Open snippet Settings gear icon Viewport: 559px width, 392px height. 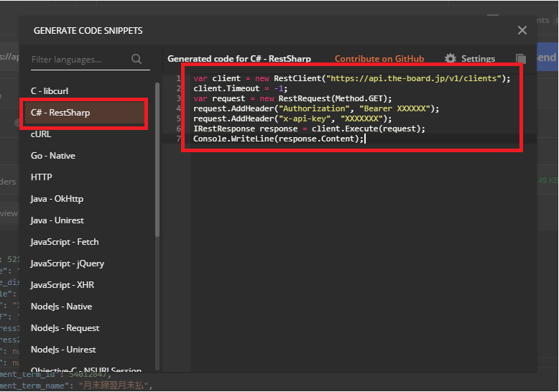pos(451,59)
